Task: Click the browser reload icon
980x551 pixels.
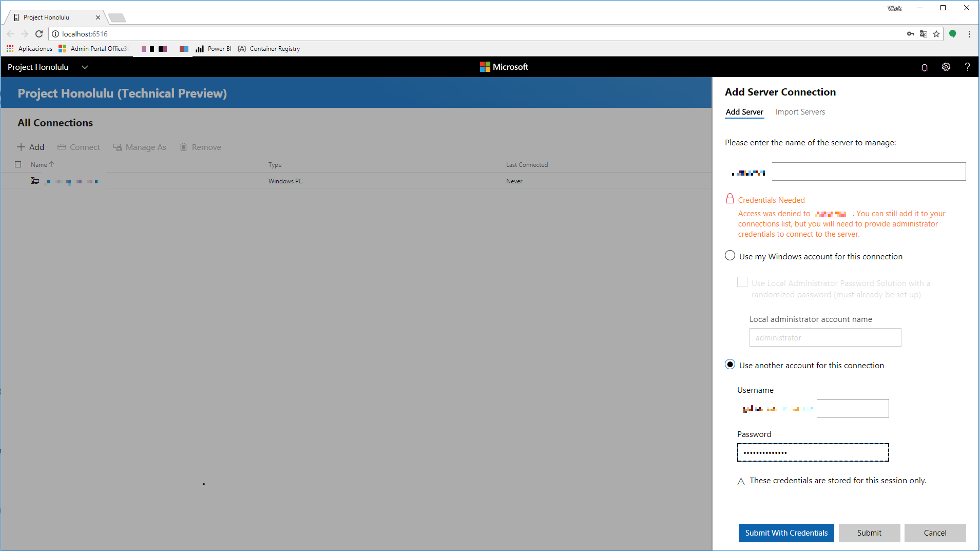Action: pyautogui.click(x=39, y=34)
